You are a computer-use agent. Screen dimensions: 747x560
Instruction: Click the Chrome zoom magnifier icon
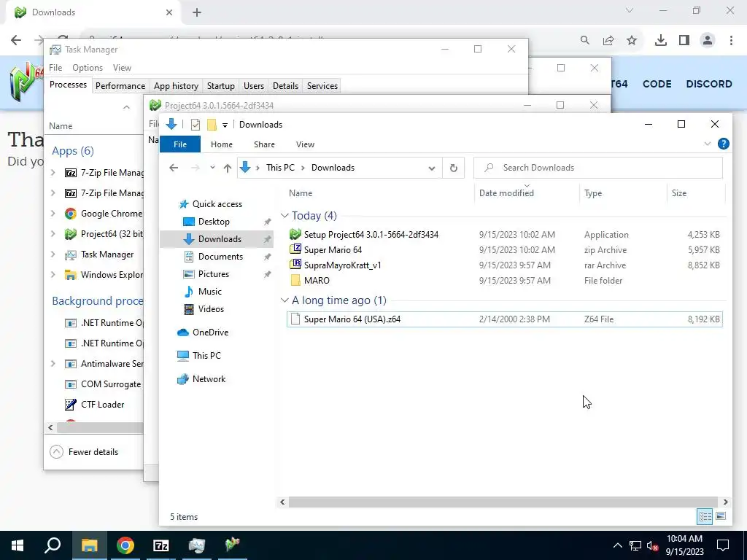pyautogui.click(x=585, y=41)
